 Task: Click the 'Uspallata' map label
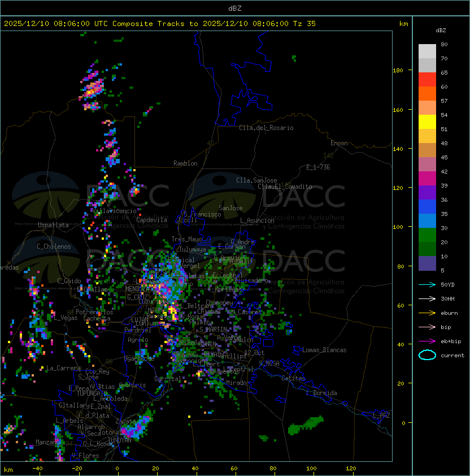53,225
